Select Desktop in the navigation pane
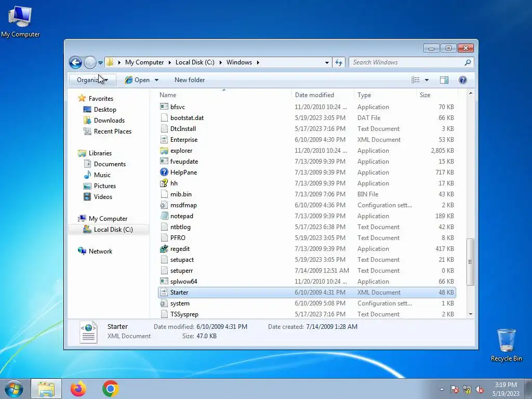 [x=105, y=110]
